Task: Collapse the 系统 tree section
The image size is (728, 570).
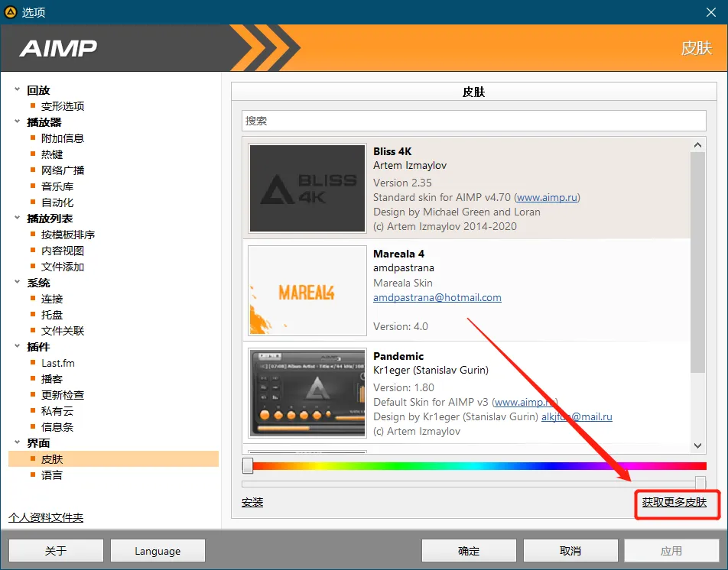Action: point(17,282)
